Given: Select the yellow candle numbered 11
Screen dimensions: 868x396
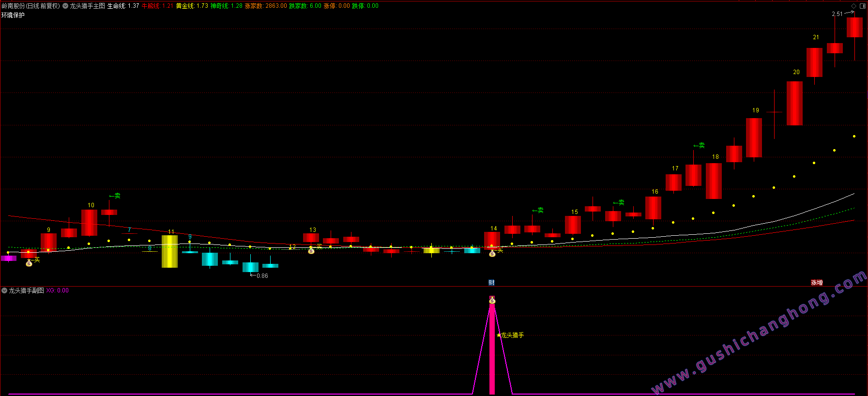Looking at the screenshot, I should point(169,251).
